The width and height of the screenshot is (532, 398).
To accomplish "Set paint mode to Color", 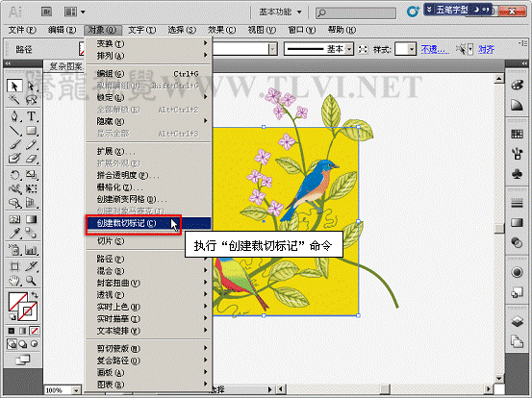I will click(x=12, y=331).
